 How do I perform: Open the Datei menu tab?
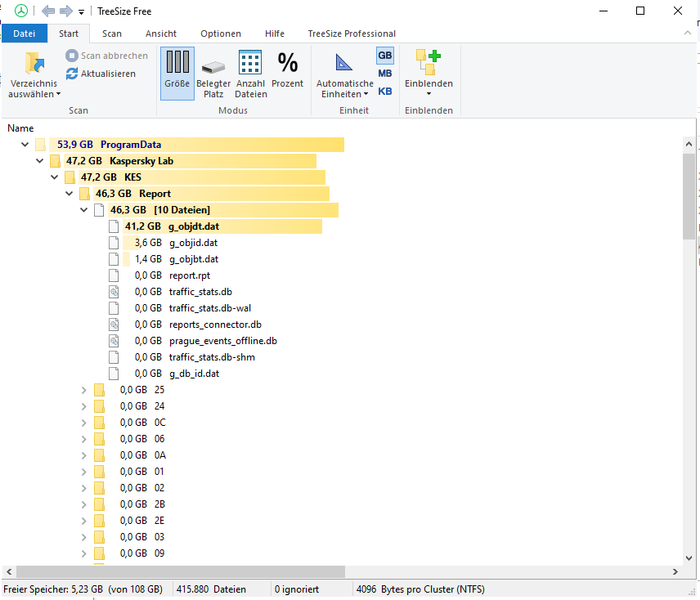25,34
